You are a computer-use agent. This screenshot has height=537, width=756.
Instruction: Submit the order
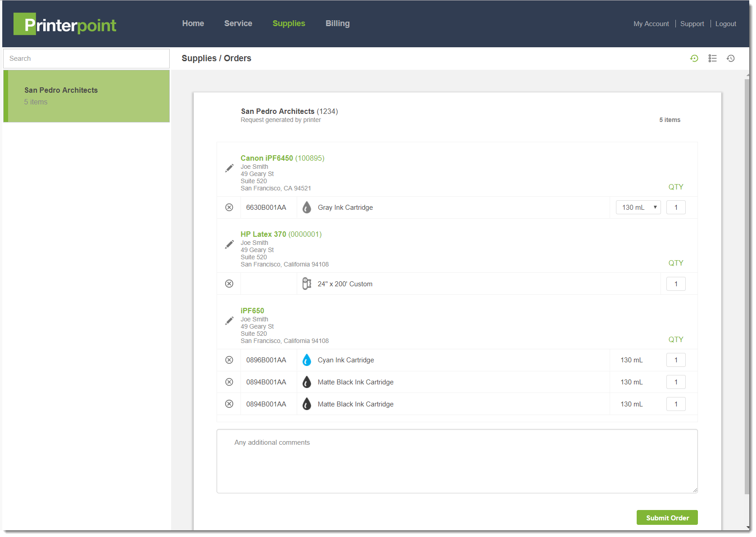667,518
